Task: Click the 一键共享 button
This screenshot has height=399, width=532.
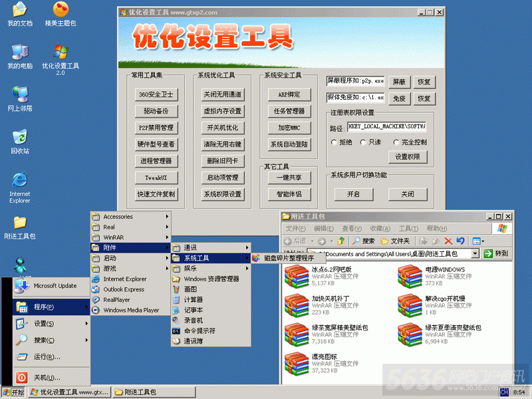Action: tap(289, 178)
